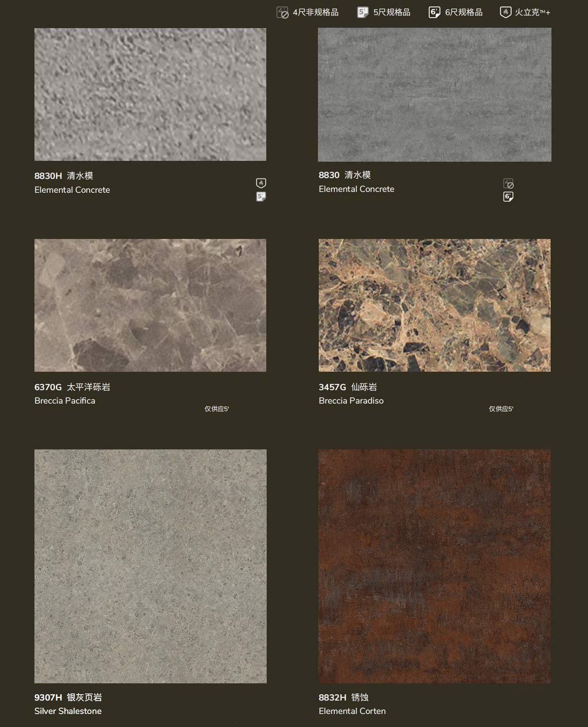Pick the rust-colored Elemental Corten swatch
Screen dimensions: 588x727
pos(434,566)
